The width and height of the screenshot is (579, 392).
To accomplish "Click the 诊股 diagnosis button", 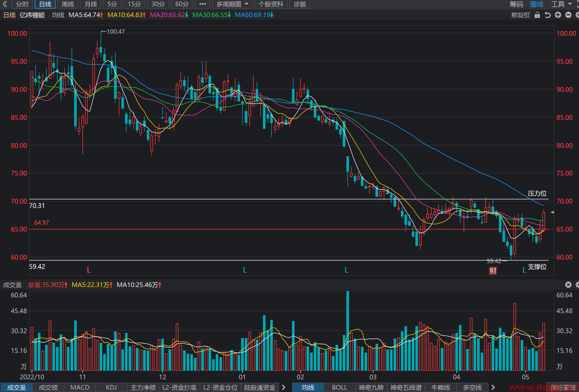I will [300, 4].
